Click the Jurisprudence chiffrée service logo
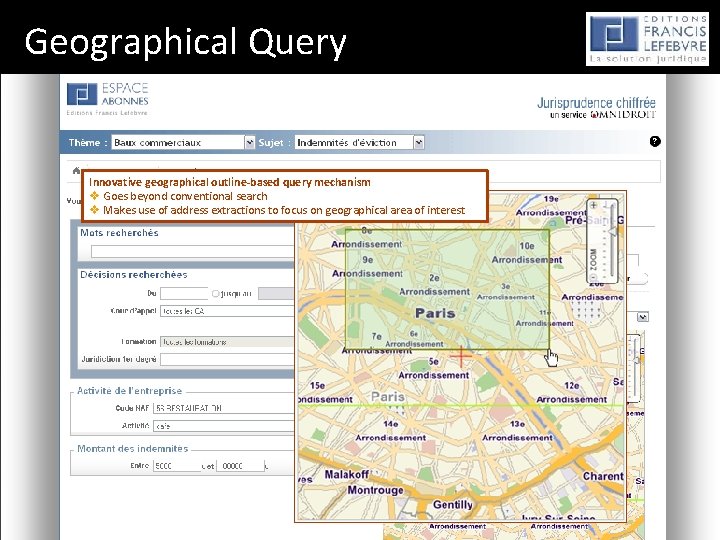 coord(596,108)
